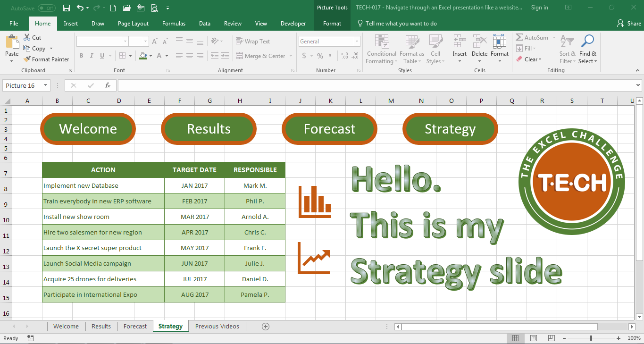Toggle Bold formatting button

click(81, 56)
